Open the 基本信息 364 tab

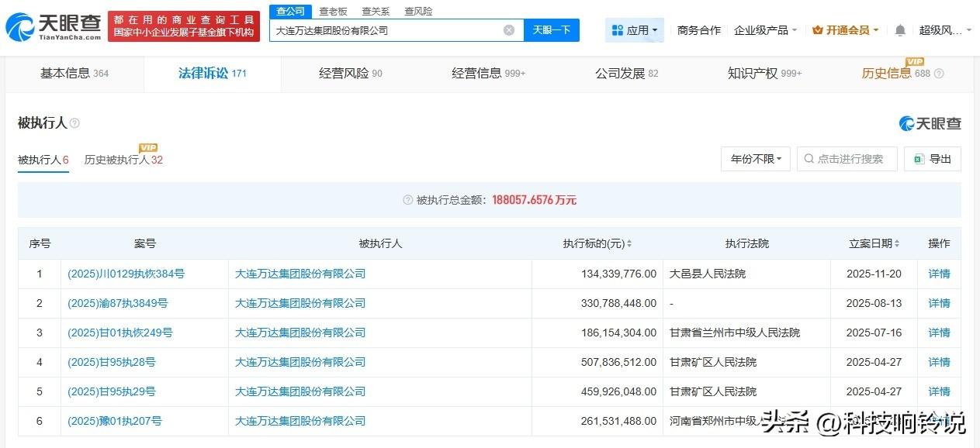tap(74, 74)
